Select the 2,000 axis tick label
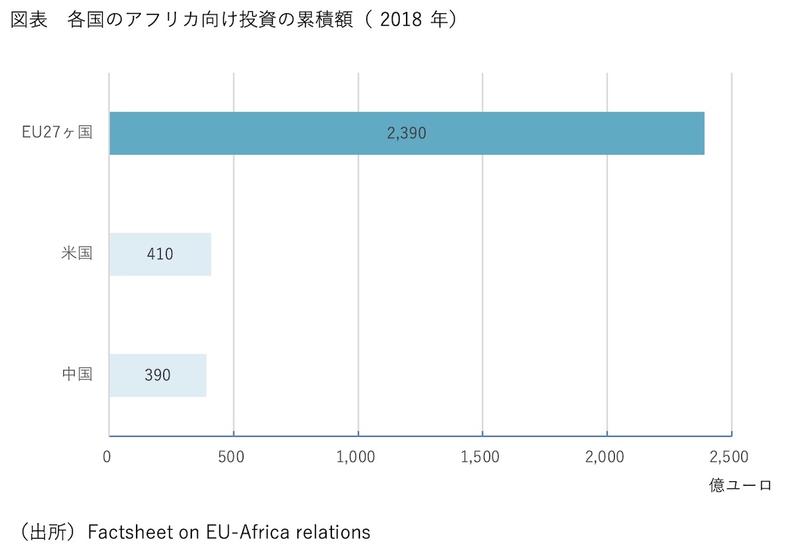The height and width of the screenshot is (559, 800). tap(606, 458)
